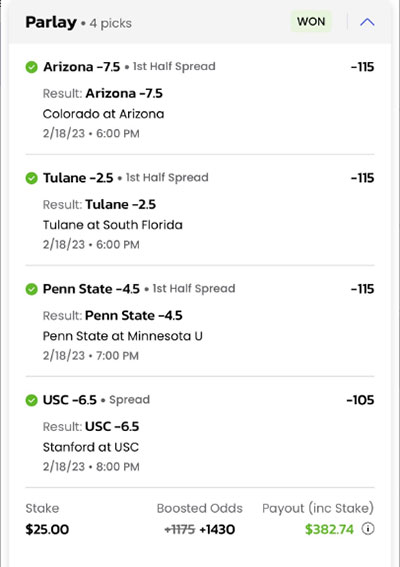The width and height of the screenshot is (400, 567).
Task: Click green checkmark next to Arizona -7.5
Action: coord(31,67)
